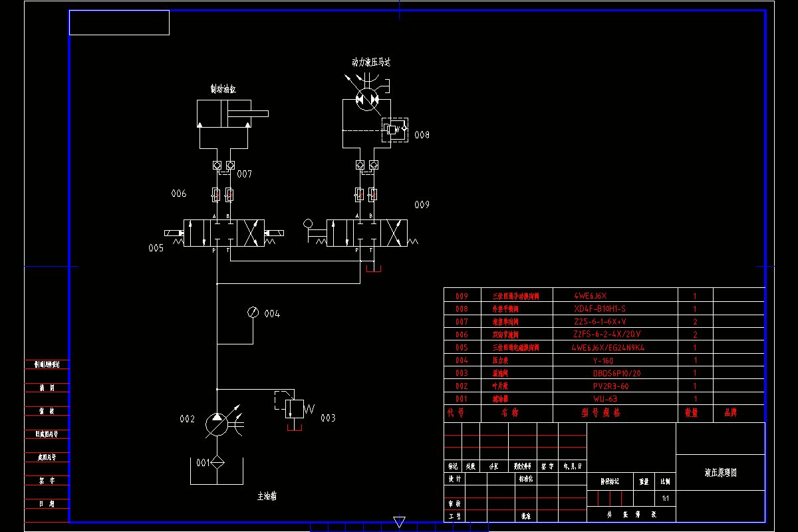Click the 设计 cell in the title block
Screen dimensions: 798x532
point(454,479)
